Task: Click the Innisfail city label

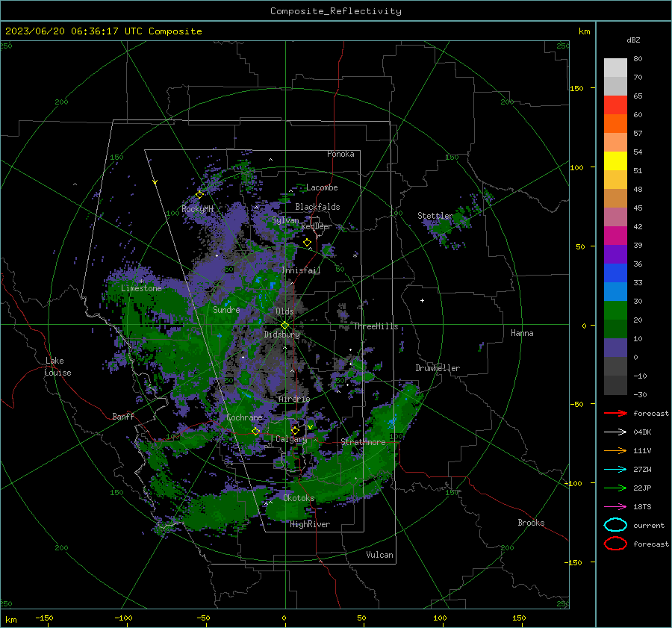Action: [301, 270]
